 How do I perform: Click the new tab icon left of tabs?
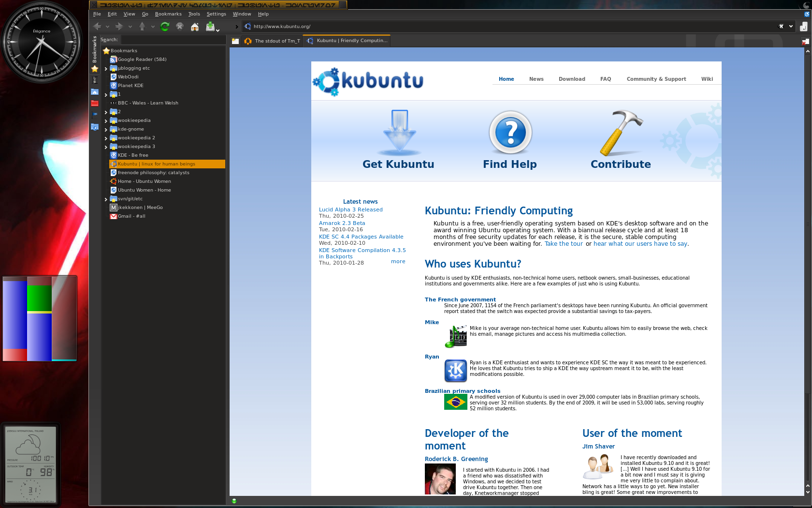click(235, 41)
